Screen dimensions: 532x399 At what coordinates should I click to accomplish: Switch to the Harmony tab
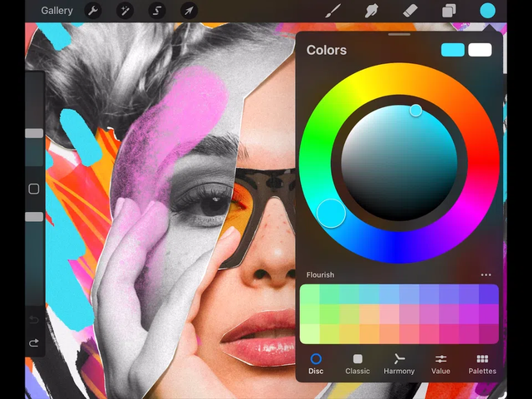click(x=399, y=364)
